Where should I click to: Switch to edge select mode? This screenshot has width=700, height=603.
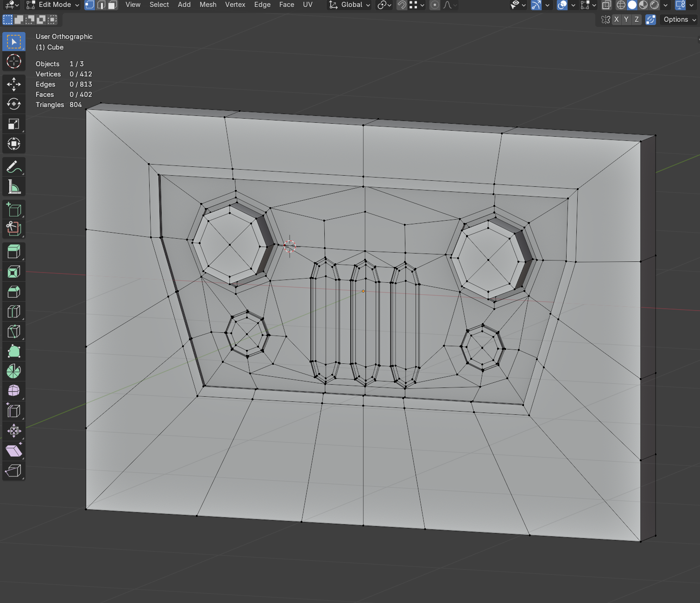pos(101,5)
